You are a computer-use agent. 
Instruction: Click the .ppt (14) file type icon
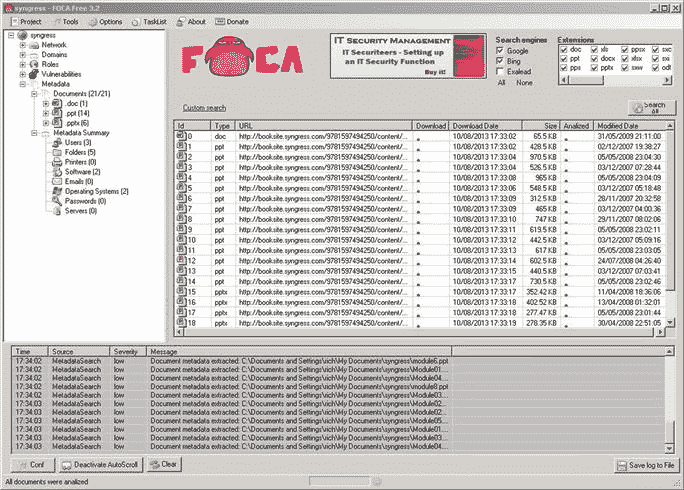[x=57, y=113]
